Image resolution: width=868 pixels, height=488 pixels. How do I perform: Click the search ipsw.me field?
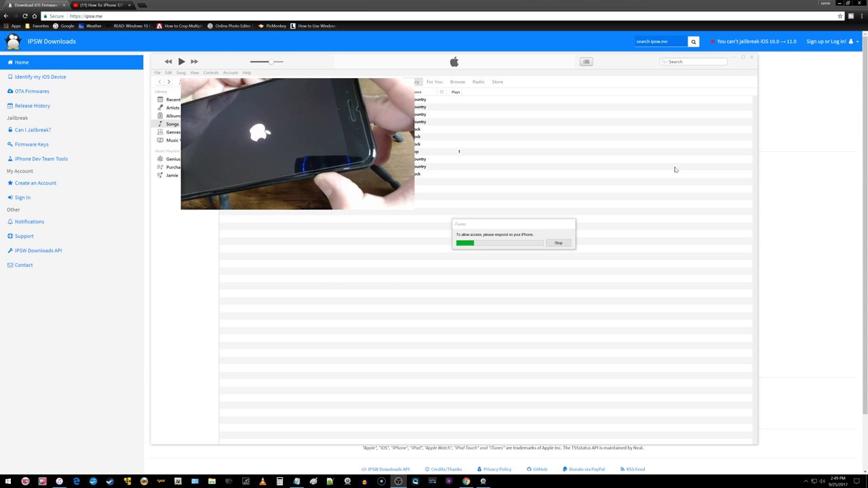660,41
